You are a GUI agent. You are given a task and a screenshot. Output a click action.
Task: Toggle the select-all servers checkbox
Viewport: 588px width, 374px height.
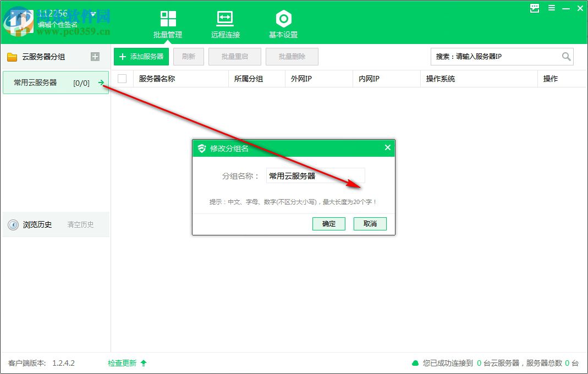122,79
